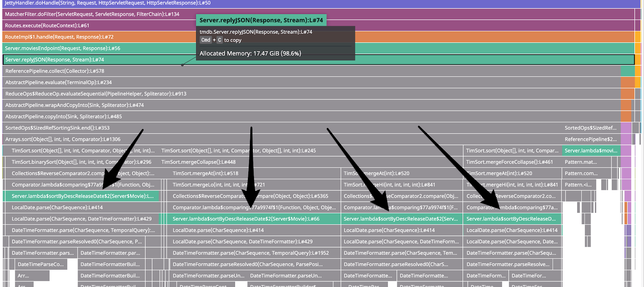
Task: Click TimSort.mergeForceCollapse():L#461 frame
Action: pos(512,162)
